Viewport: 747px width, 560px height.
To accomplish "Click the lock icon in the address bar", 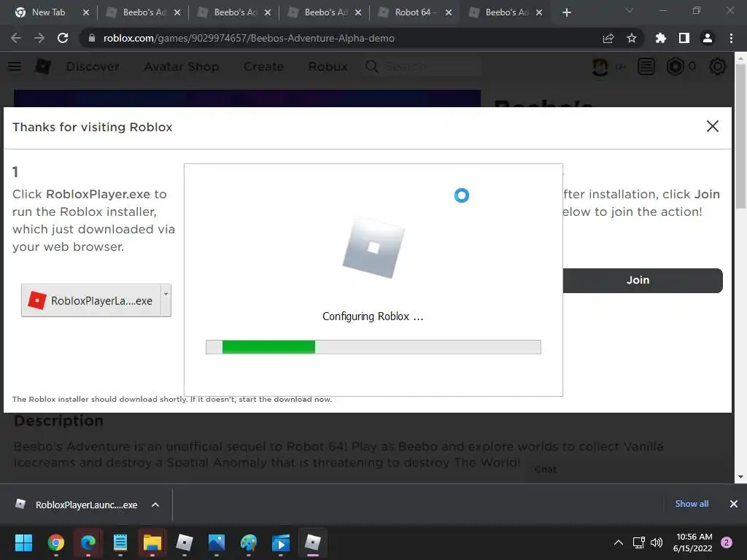I will (91, 38).
